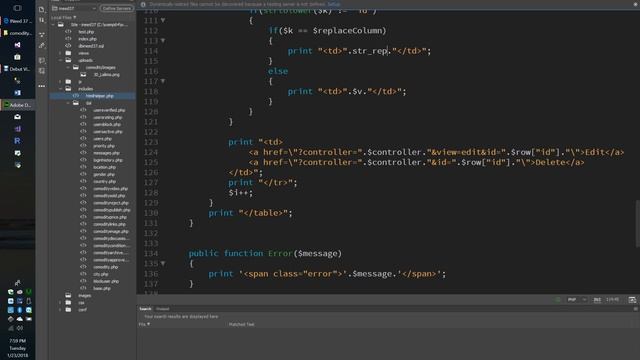Collapse the Site root folder in Files panel
Image resolution: width=640 pixels, height=360 pixels.
[53, 24]
